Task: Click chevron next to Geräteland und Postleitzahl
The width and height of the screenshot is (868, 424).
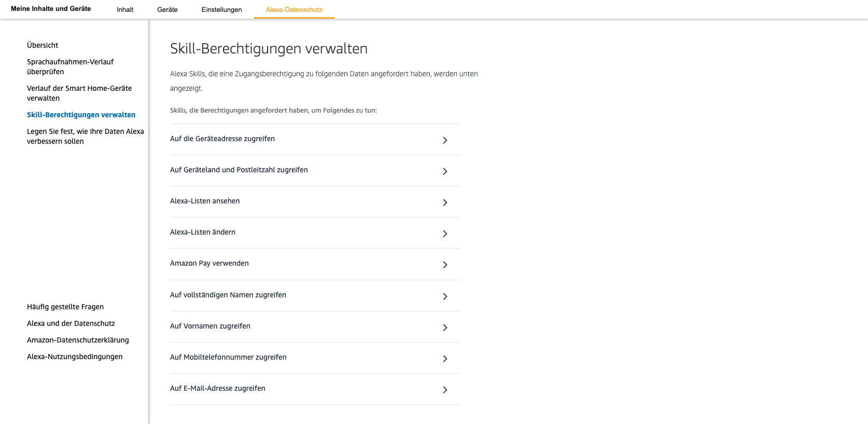Action: tap(445, 171)
